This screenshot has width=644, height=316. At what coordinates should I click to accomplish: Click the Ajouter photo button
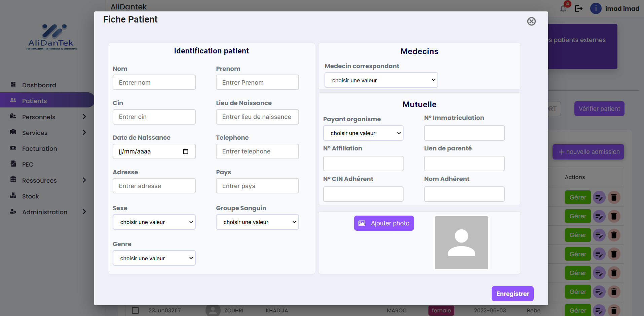(x=384, y=223)
